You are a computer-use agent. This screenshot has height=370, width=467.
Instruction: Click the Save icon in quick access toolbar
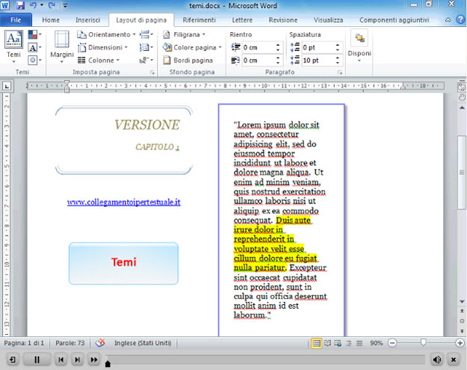pyautogui.click(x=20, y=5)
